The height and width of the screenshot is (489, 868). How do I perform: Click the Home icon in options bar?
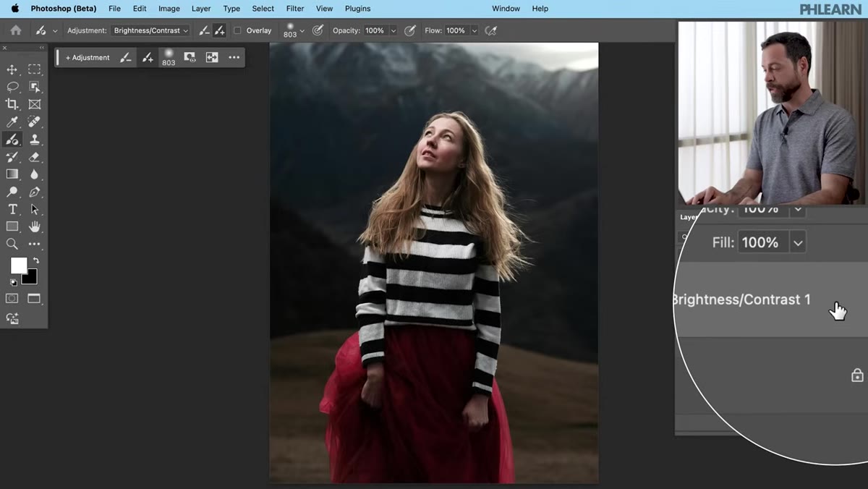15,30
